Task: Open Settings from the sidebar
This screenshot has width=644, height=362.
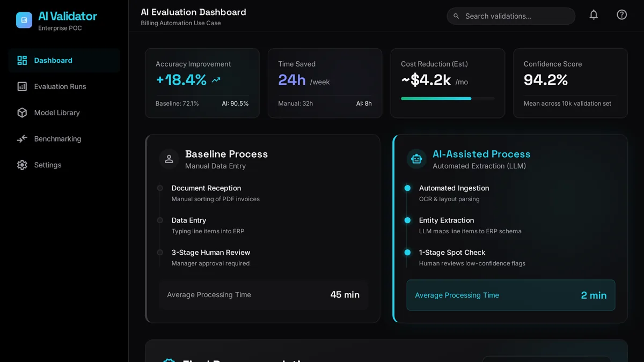Action: [64, 165]
